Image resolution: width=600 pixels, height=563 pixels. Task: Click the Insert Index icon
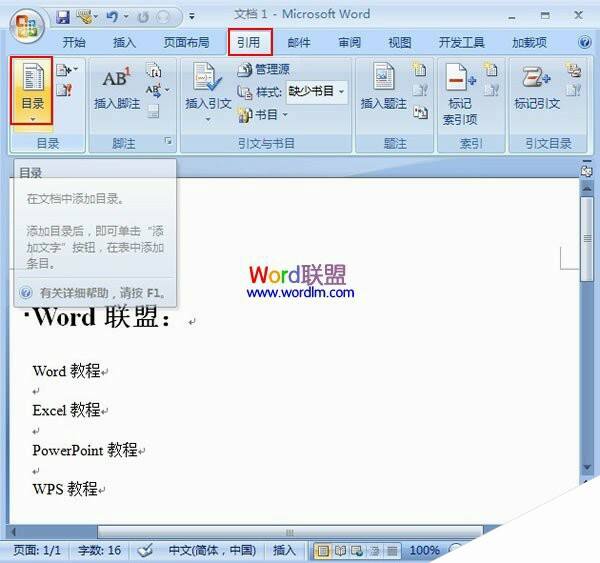pos(491,69)
